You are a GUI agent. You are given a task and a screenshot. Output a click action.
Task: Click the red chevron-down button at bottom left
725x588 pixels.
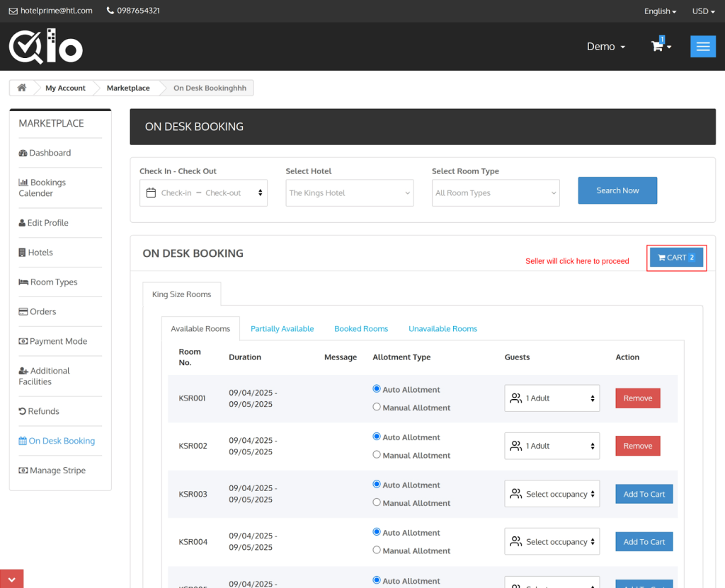click(x=11, y=579)
